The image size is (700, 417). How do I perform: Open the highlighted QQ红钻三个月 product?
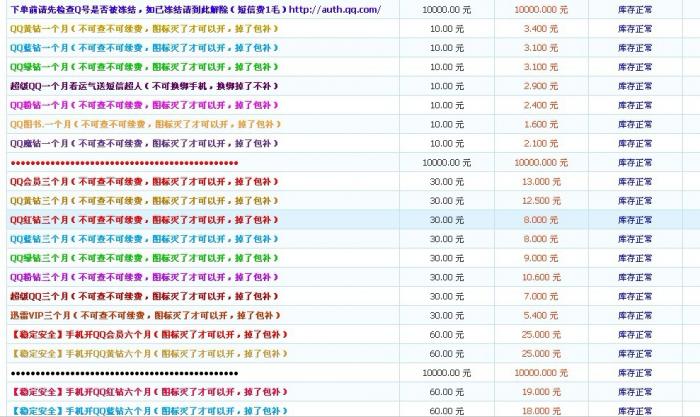(144, 220)
